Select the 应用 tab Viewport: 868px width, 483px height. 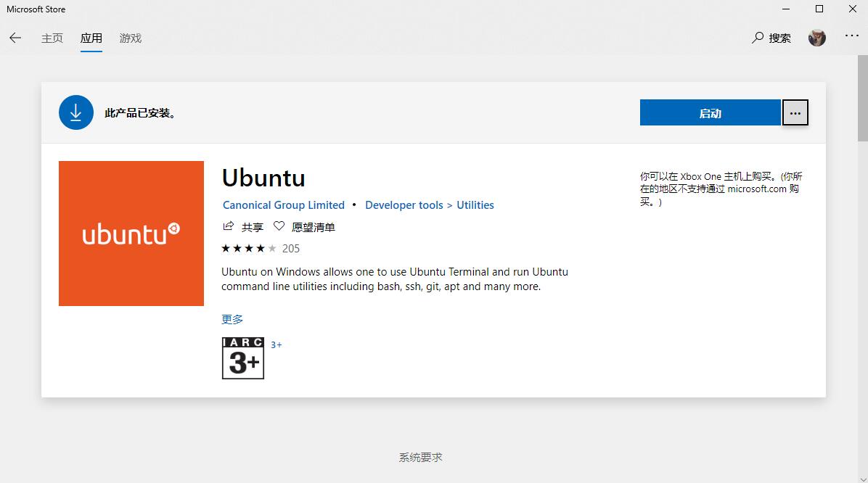pos(91,38)
